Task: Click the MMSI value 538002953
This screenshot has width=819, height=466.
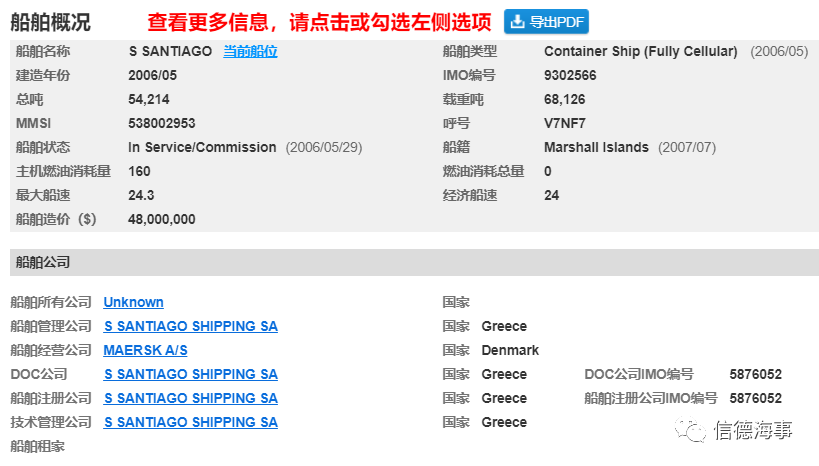Action: [161, 123]
